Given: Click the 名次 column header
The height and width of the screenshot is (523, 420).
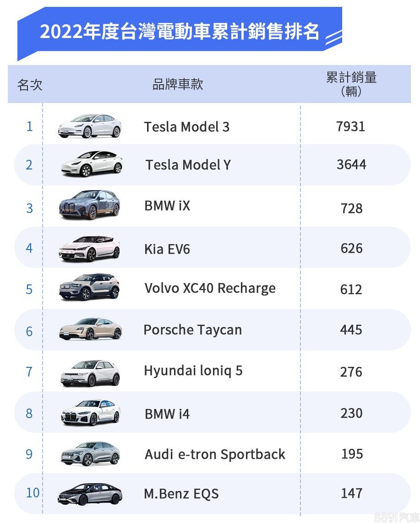Looking at the screenshot, I should (30, 85).
